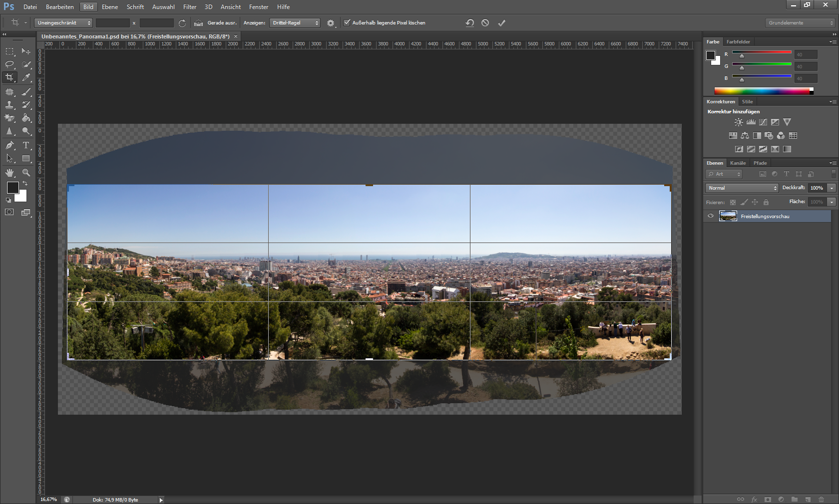Image resolution: width=839 pixels, height=504 pixels.
Task: Click the crop width input field
Action: tap(113, 23)
